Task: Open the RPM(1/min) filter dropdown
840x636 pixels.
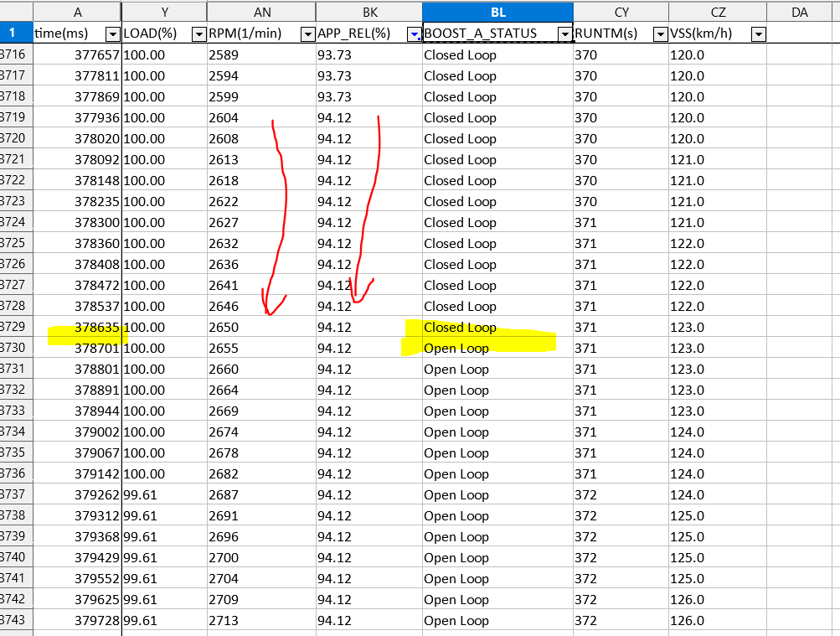Action: 307,34
